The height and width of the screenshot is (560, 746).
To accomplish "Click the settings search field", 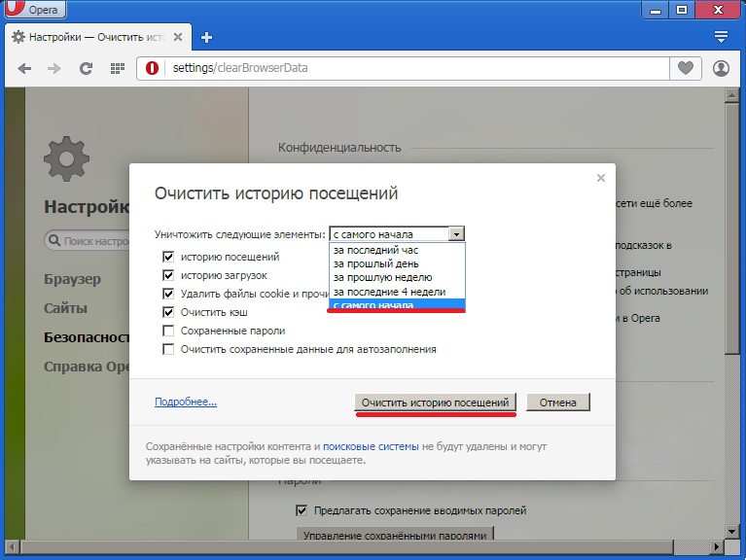I will [88, 240].
